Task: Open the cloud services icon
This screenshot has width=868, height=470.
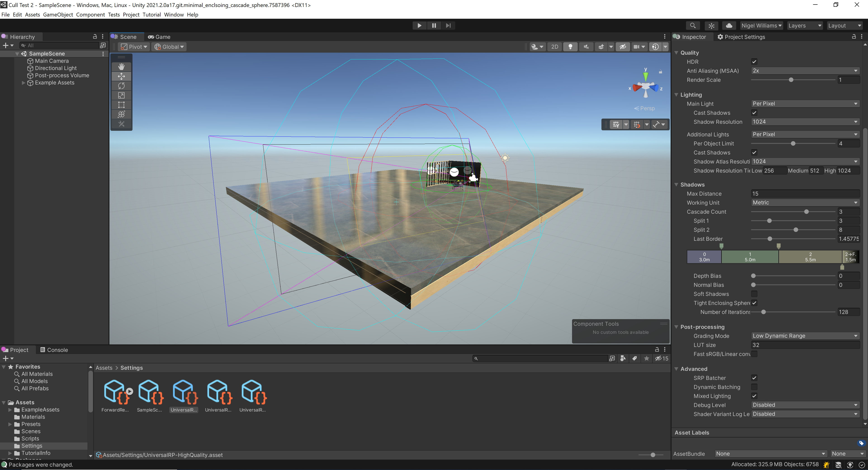Action: pyautogui.click(x=728, y=26)
